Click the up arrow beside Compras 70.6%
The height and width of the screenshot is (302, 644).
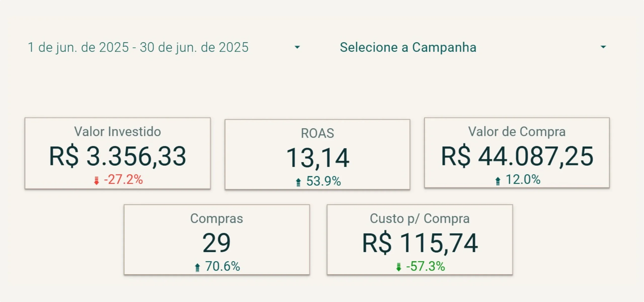coord(197,267)
